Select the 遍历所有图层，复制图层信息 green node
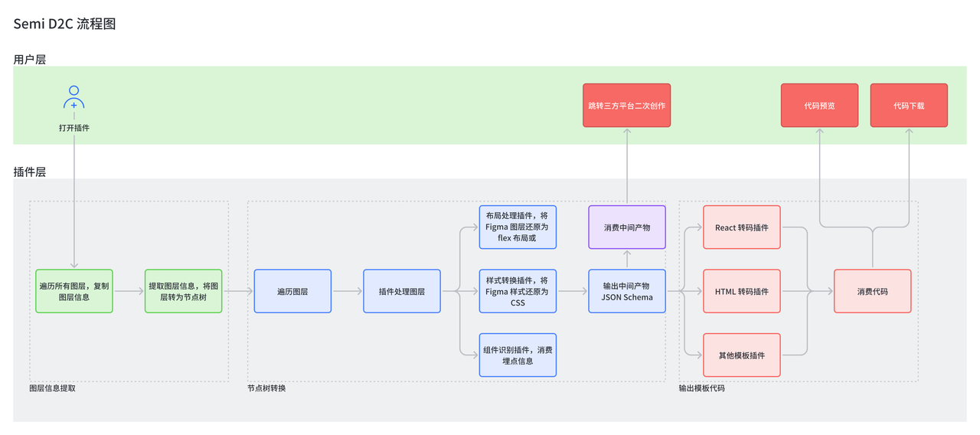 pyautogui.click(x=74, y=291)
